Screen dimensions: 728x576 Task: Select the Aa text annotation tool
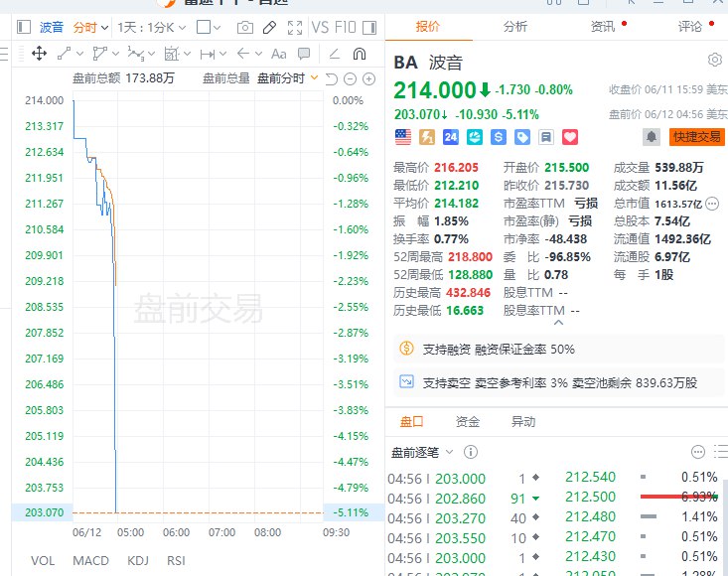coord(278,54)
